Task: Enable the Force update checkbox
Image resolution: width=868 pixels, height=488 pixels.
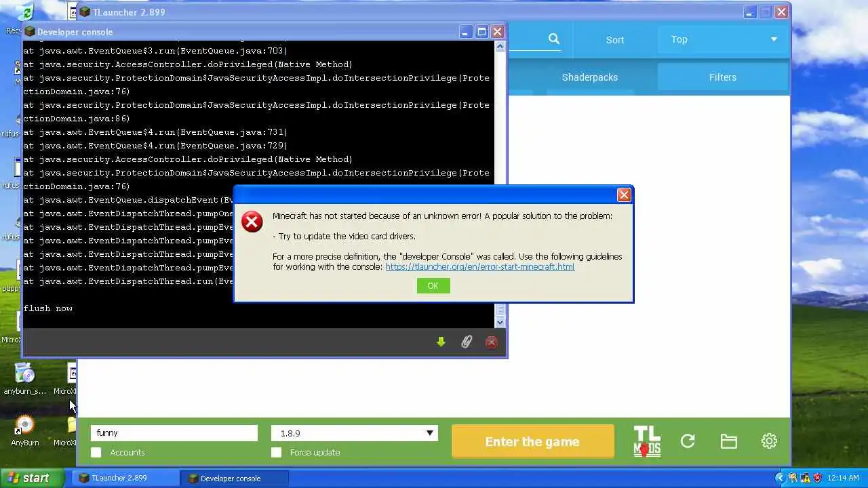Action: [x=276, y=452]
